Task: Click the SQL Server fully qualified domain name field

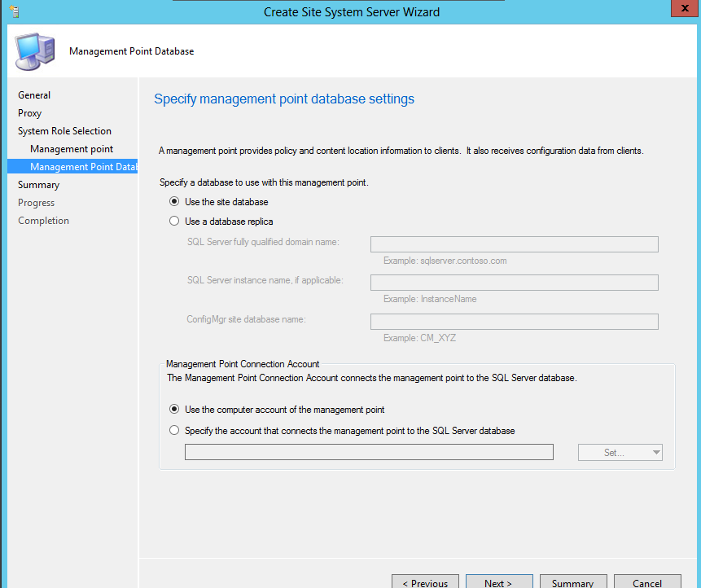Action: tap(514, 244)
